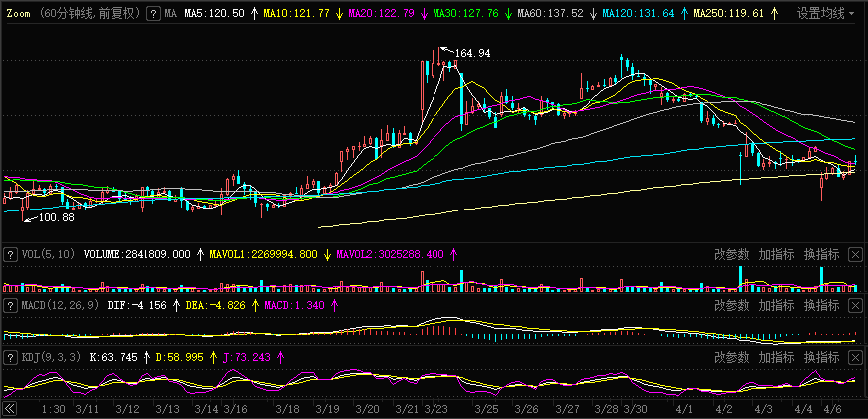Open the 设置均线 dropdown
The image size is (868, 419).
tap(825, 14)
